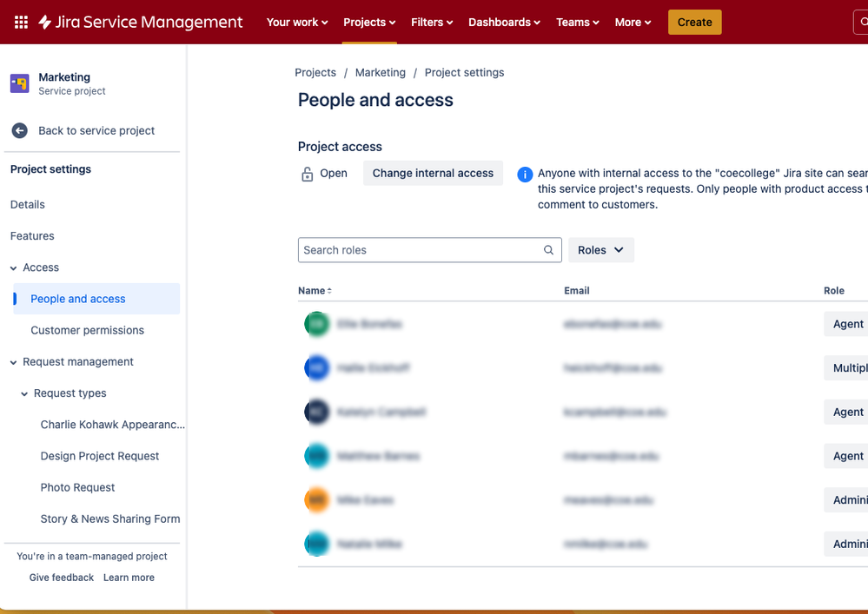This screenshot has height=614, width=868.
Task: Click the green avatar in the first user row
Action: (x=317, y=324)
